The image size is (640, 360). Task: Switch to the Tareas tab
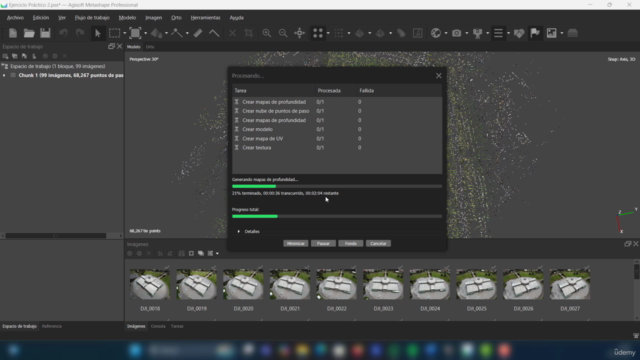(x=177, y=326)
